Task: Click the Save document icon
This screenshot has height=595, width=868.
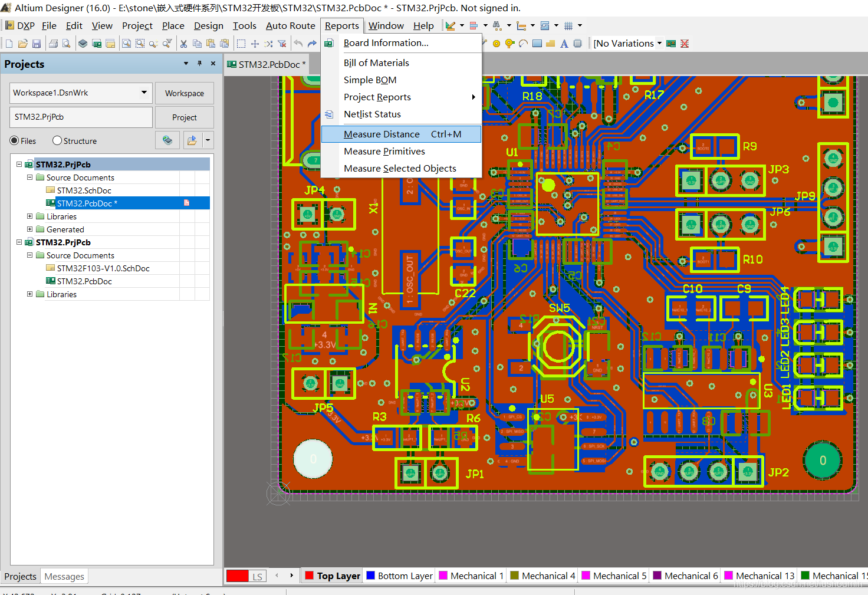Action: pyautogui.click(x=37, y=44)
